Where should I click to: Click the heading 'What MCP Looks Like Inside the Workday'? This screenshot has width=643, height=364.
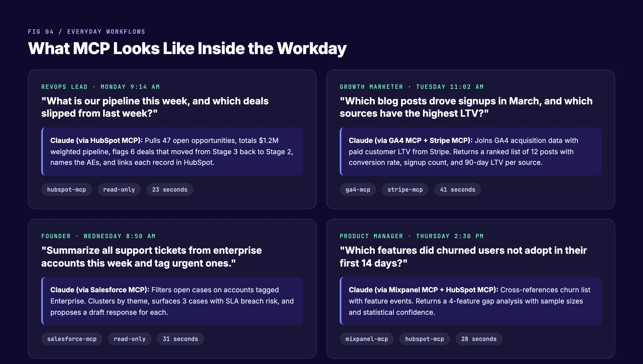187,48
